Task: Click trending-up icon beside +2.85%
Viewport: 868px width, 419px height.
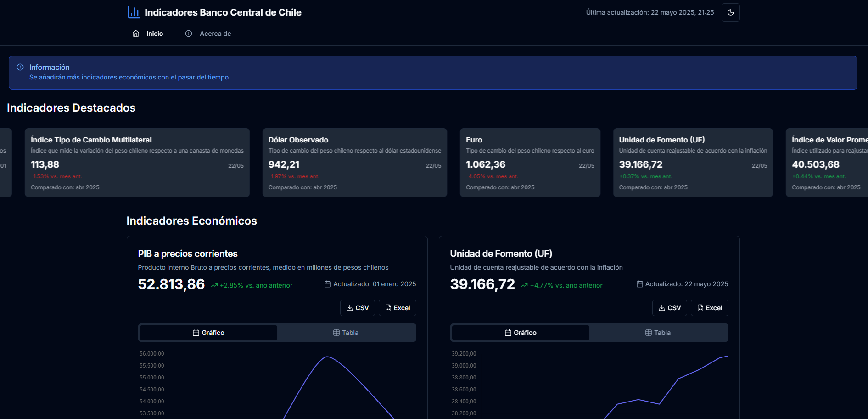Action: [214, 285]
